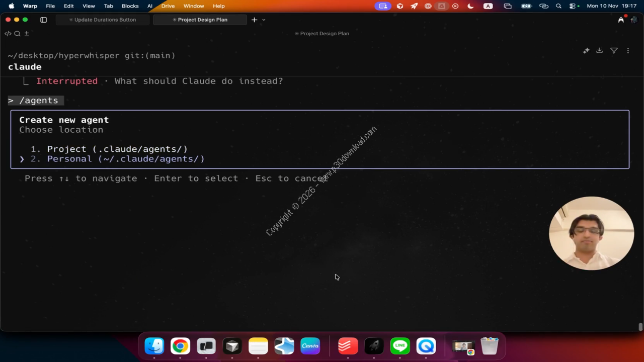
Task: Open the code view icon
Action: (8, 34)
